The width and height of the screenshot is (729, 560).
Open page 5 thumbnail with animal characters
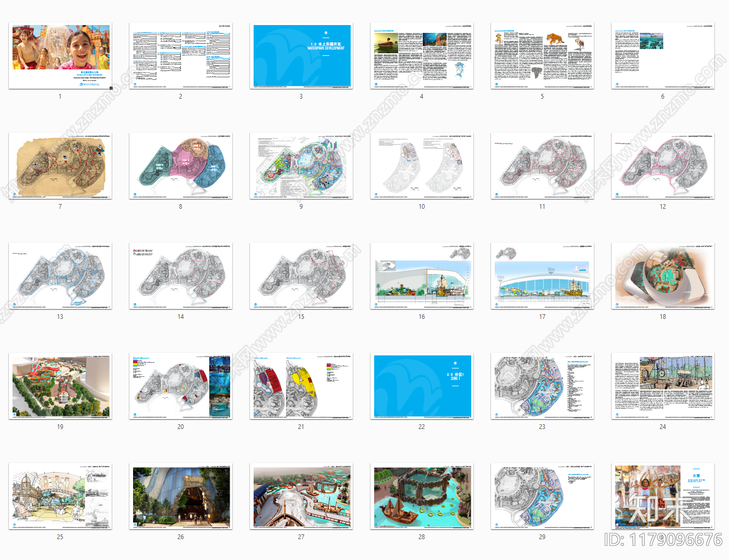click(542, 56)
